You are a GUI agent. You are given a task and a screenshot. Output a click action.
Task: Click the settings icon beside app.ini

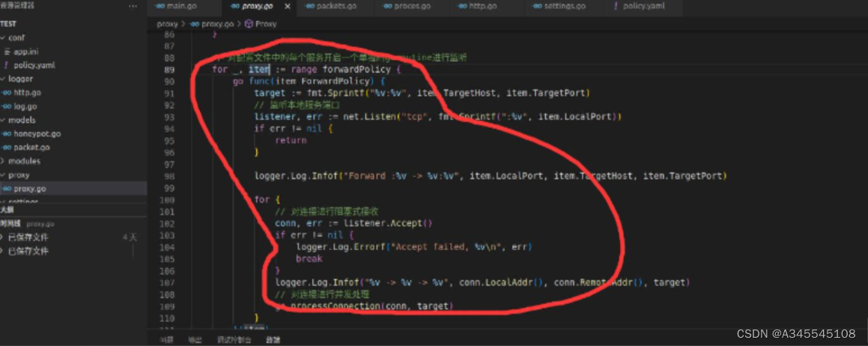point(7,52)
